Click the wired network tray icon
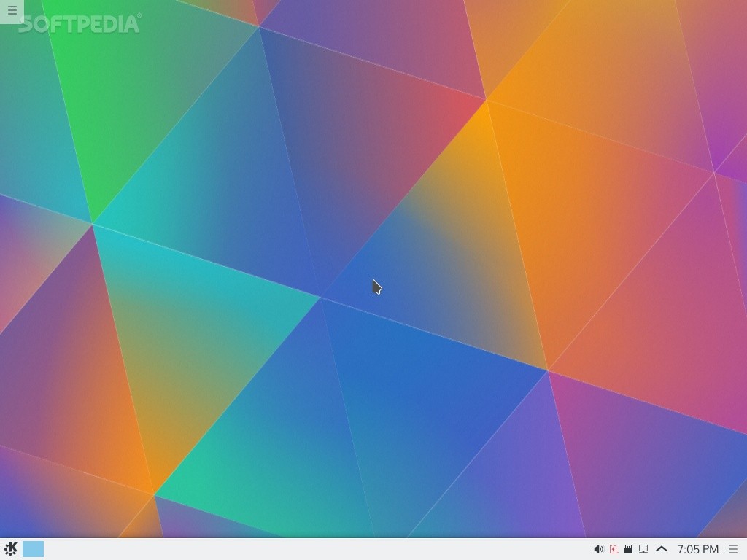Screen dimensions: 747x560 pos(643,549)
